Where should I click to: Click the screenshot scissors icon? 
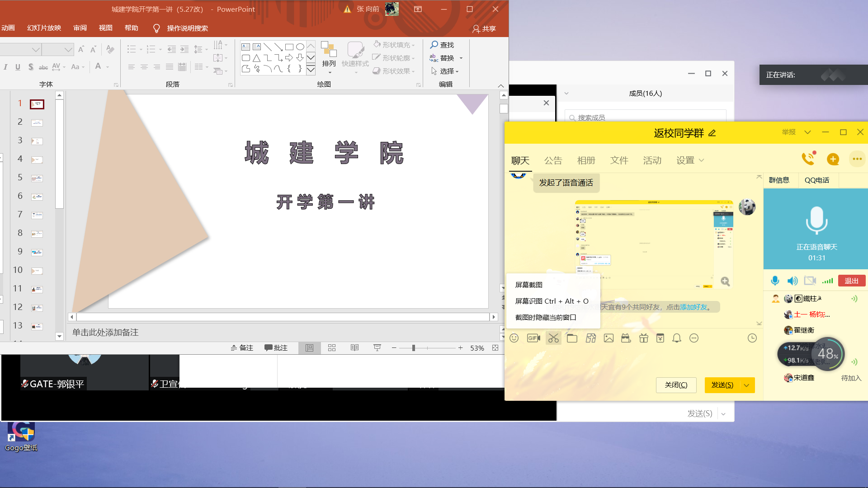coord(553,338)
